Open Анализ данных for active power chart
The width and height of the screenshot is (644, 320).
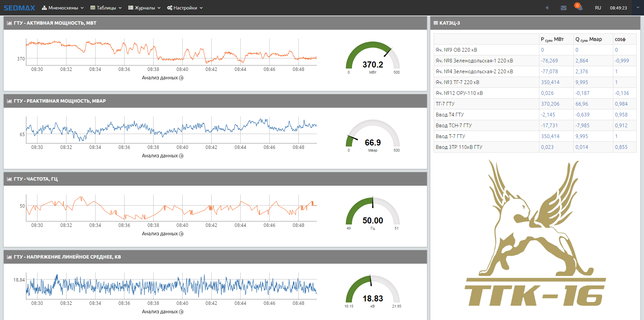pyautogui.click(x=162, y=78)
